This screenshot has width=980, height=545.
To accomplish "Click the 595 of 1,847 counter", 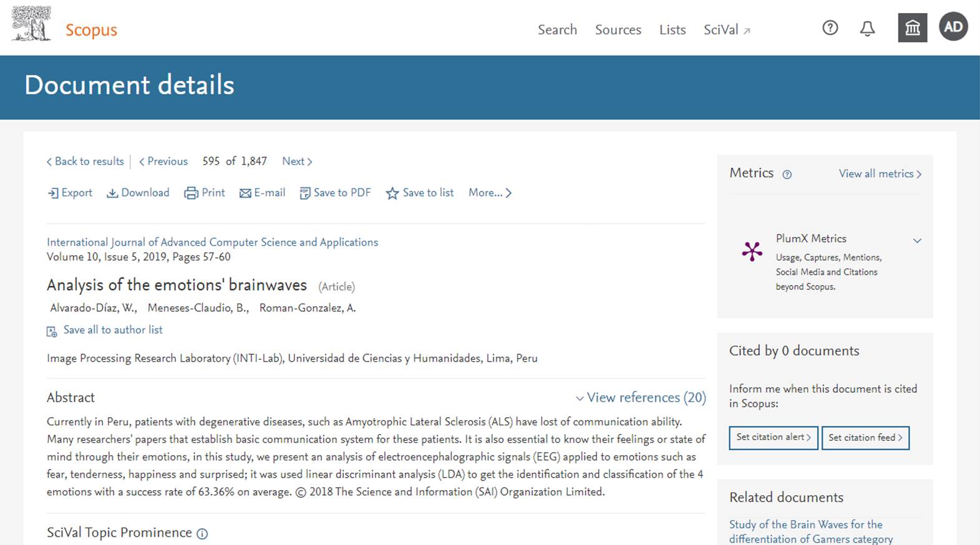I will point(235,161).
